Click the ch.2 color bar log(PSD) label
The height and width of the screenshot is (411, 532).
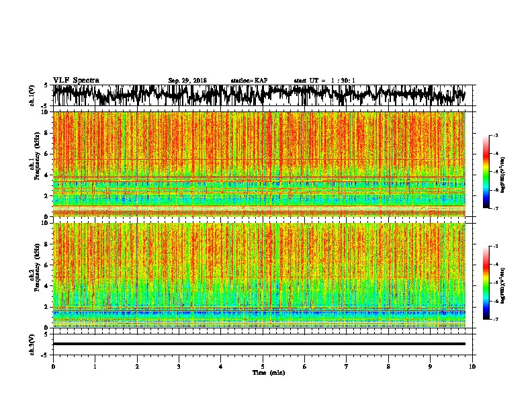coord(502,285)
